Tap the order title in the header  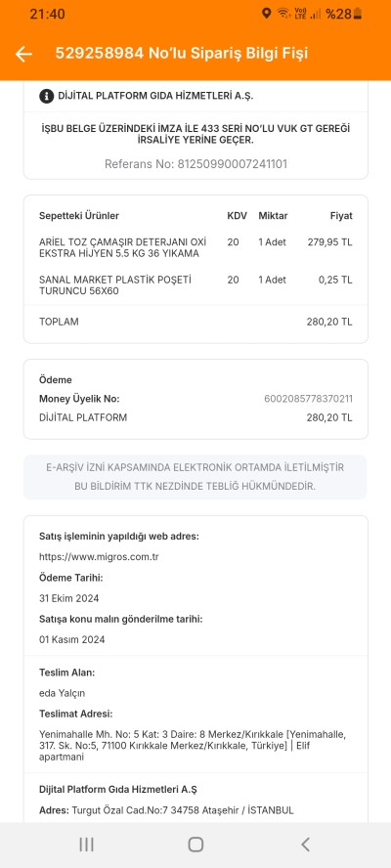[x=181, y=54]
